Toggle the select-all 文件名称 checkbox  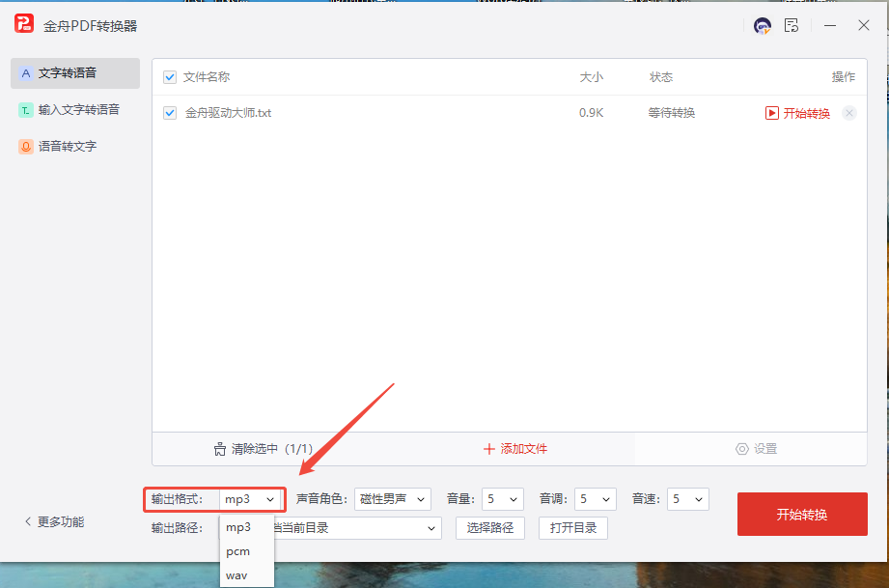tap(170, 77)
